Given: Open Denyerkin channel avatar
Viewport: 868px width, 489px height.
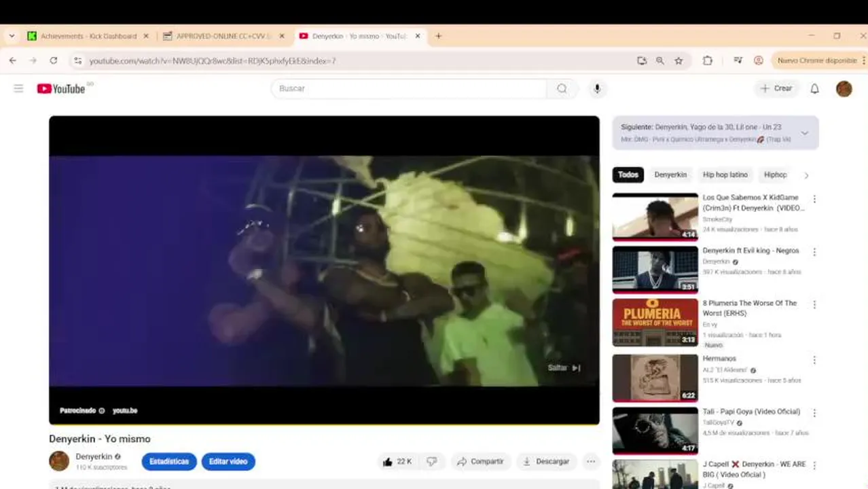Looking at the screenshot, I should pyautogui.click(x=59, y=461).
